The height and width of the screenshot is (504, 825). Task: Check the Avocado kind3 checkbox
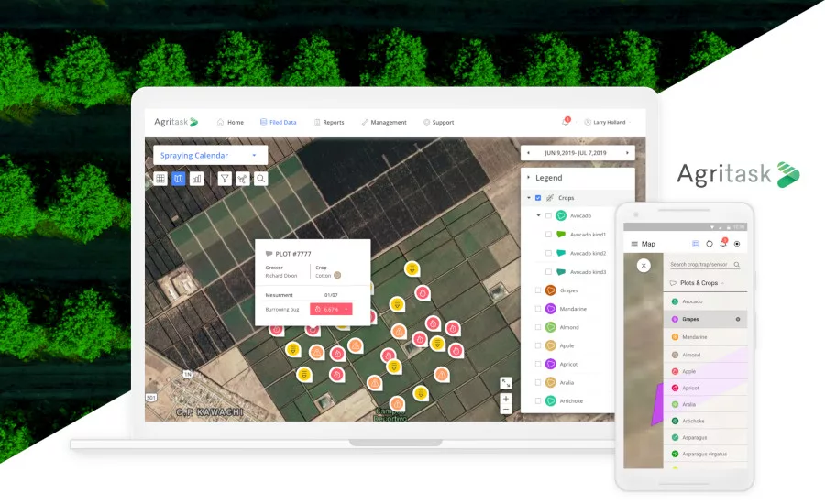548,272
